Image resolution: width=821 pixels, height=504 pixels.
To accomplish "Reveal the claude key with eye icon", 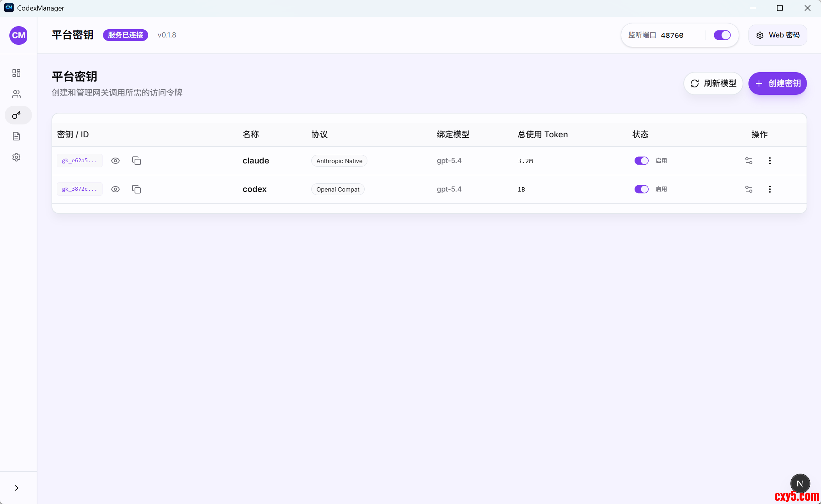I will pos(115,161).
